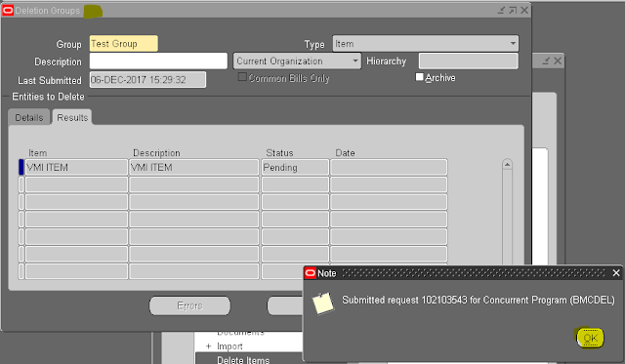Maximize the Deletion Groups window

(x=513, y=11)
